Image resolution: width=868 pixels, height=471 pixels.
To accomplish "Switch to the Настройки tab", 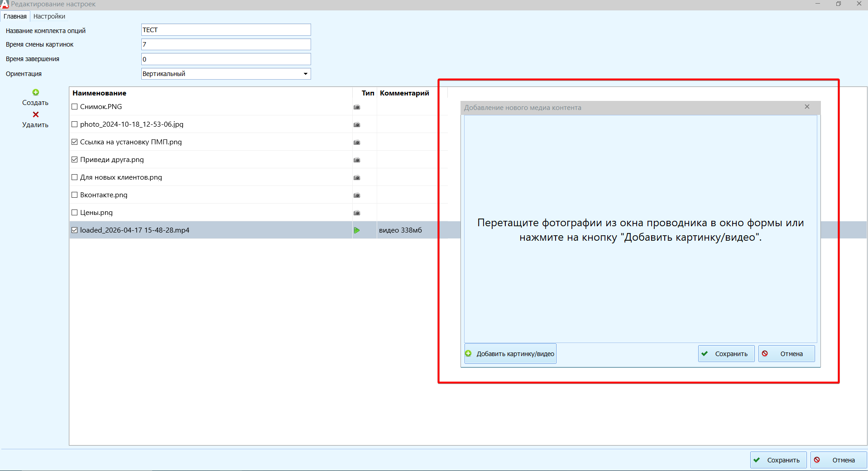I will tap(49, 16).
